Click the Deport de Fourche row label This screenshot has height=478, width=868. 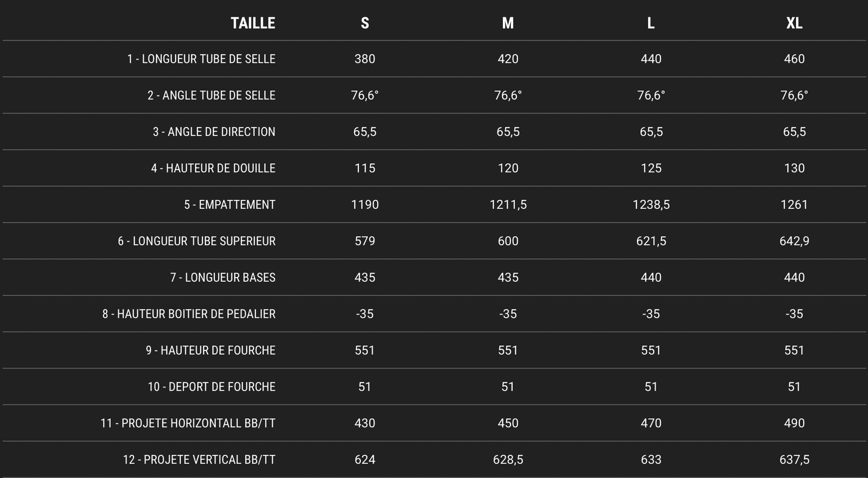point(211,387)
